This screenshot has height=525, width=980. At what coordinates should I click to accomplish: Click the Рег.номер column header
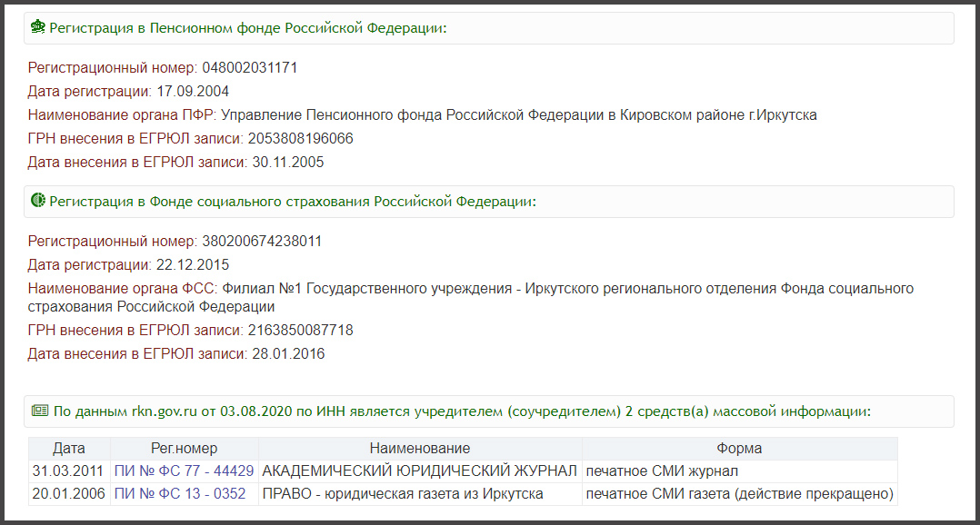point(184,449)
